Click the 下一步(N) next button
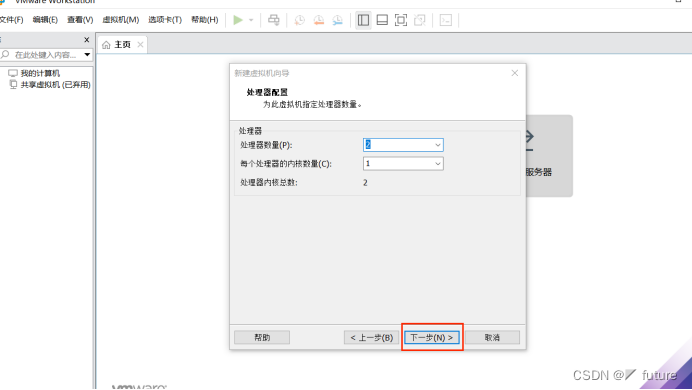The height and width of the screenshot is (390, 692). click(432, 338)
